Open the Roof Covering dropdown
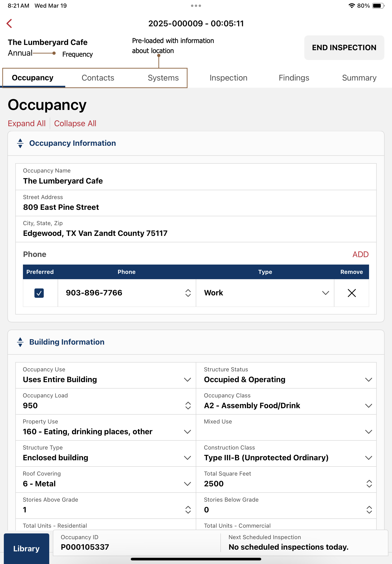Viewport: 392px width, 564px height. (x=106, y=480)
